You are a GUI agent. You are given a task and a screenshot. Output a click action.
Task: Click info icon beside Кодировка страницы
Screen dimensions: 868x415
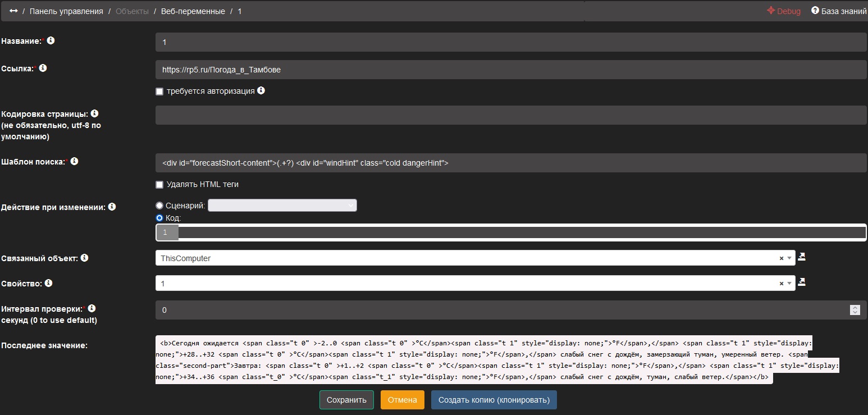coord(94,113)
